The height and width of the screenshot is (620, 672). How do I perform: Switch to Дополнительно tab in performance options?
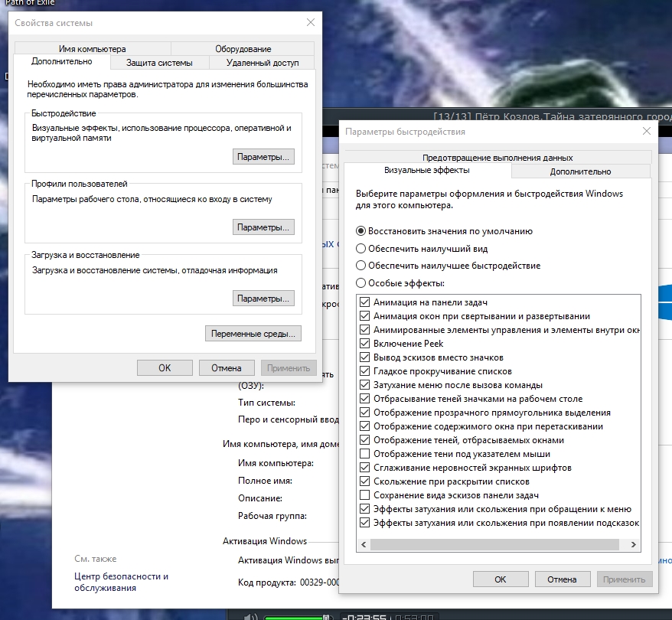pyautogui.click(x=580, y=171)
